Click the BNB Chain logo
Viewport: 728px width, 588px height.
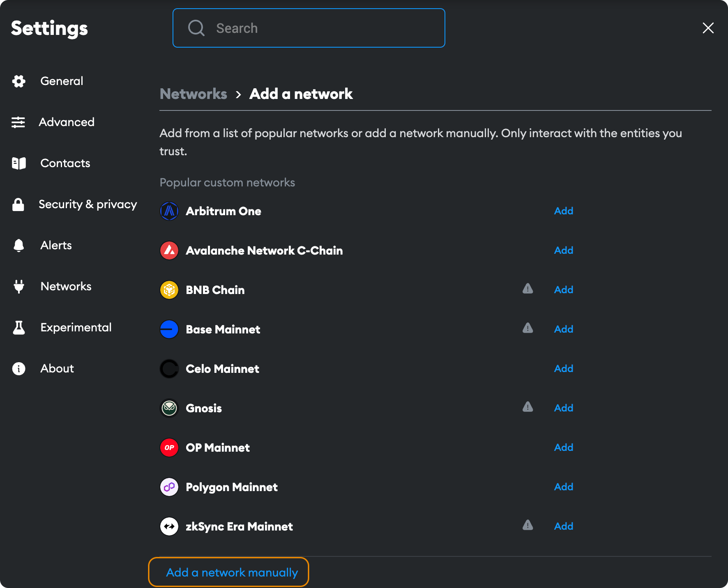click(169, 290)
